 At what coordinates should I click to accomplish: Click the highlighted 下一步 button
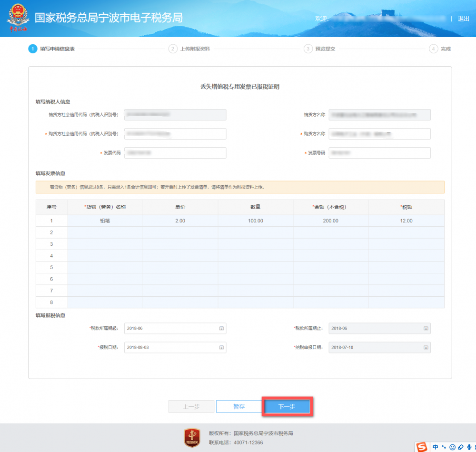click(x=287, y=406)
